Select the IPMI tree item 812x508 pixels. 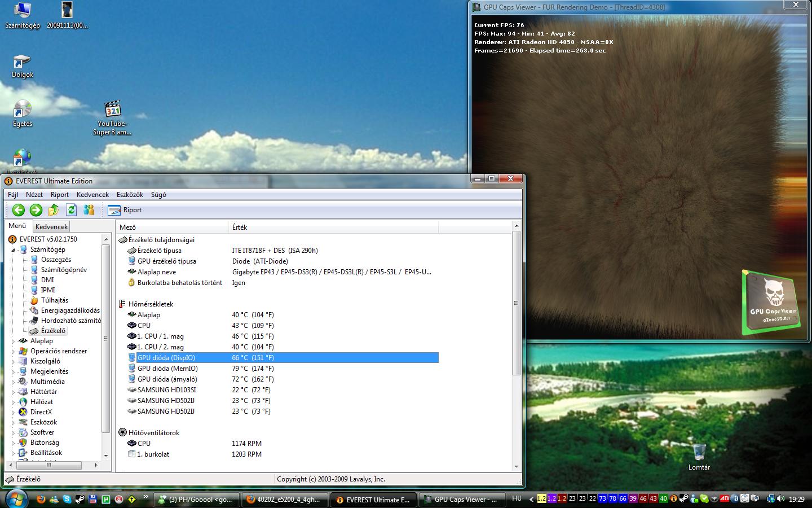click(48, 290)
